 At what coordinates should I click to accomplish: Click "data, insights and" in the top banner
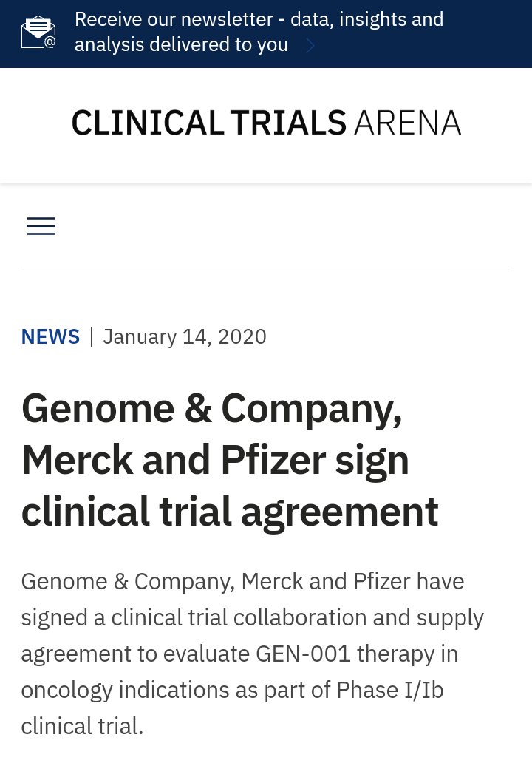(366, 19)
